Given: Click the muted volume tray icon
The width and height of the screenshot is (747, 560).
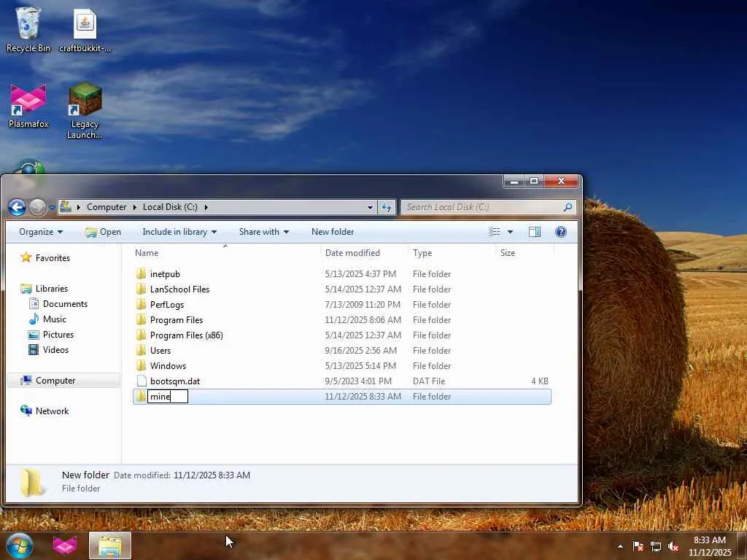Looking at the screenshot, I should 673,546.
